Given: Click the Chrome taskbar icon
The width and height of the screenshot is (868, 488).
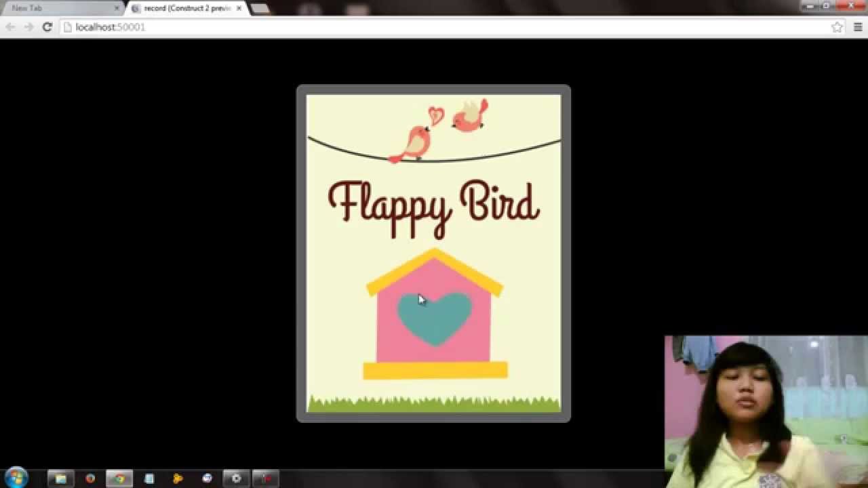Looking at the screenshot, I should [119, 479].
